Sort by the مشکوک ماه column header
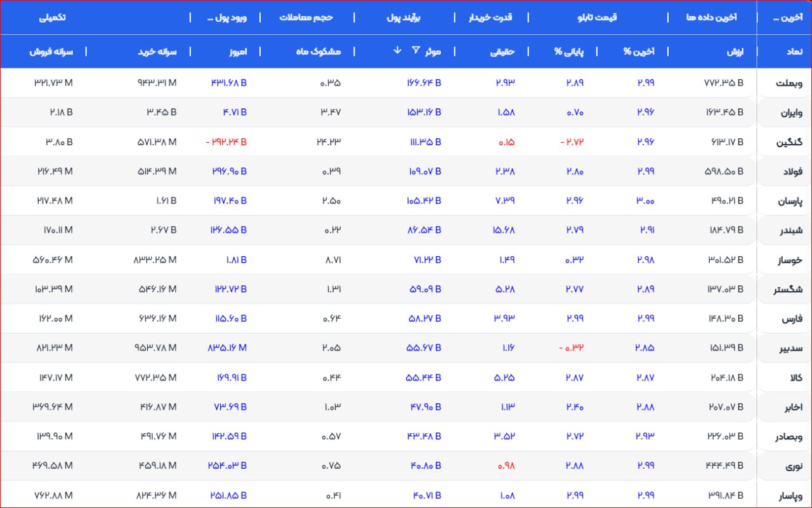Image resolution: width=812 pixels, height=508 pixels. point(318,51)
